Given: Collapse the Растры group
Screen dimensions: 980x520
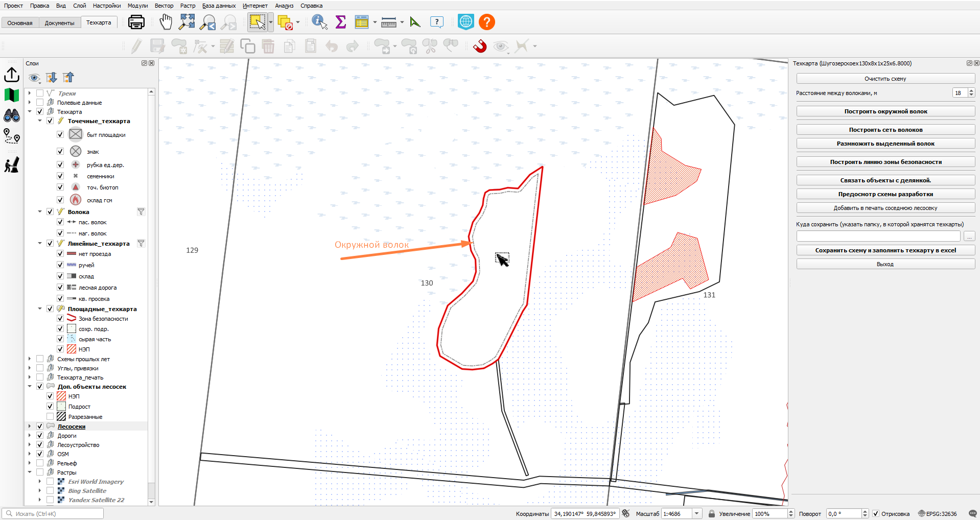Looking at the screenshot, I should 30,472.
